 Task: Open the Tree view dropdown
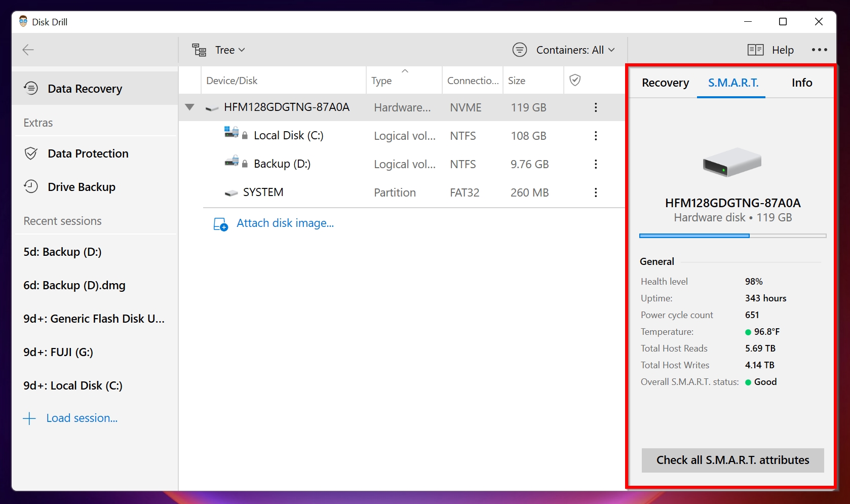tap(230, 50)
